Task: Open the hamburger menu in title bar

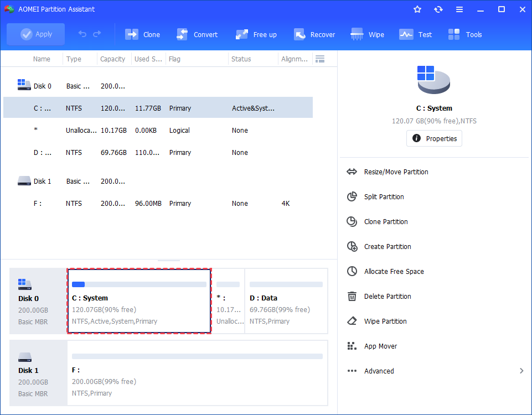Action: click(x=459, y=9)
